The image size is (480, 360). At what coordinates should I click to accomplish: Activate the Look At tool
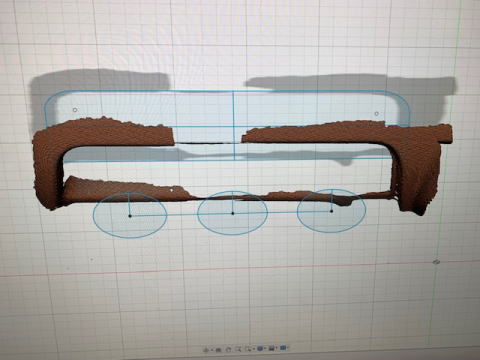pos(218,349)
